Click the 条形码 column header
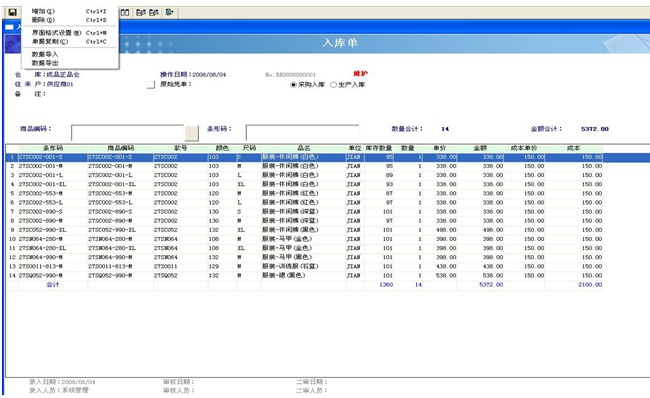Image resolution: width=650 pixels, height=398 pixels. (53, 148)
